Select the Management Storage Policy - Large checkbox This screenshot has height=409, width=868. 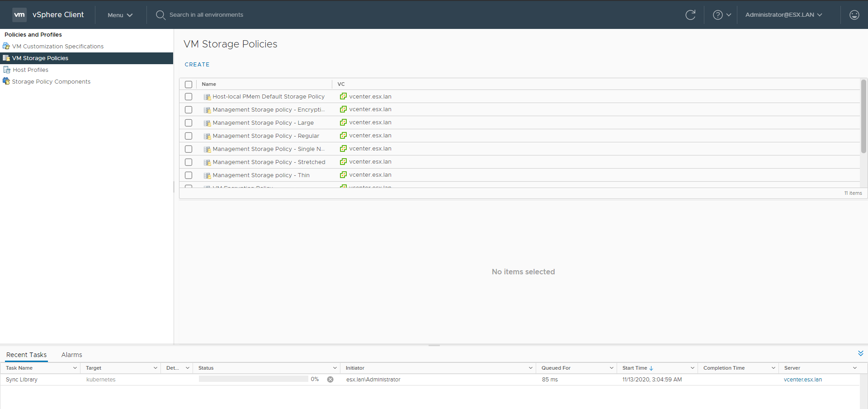[189, 123]
